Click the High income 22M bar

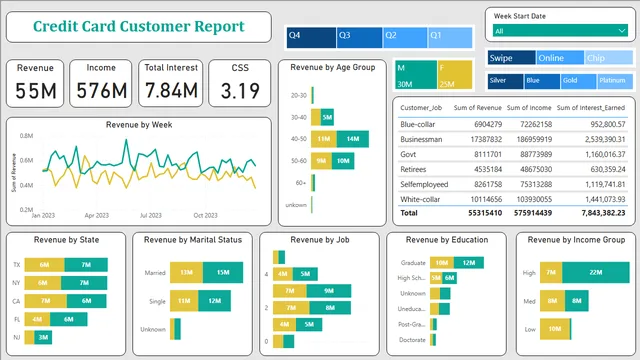coord(596,272)
